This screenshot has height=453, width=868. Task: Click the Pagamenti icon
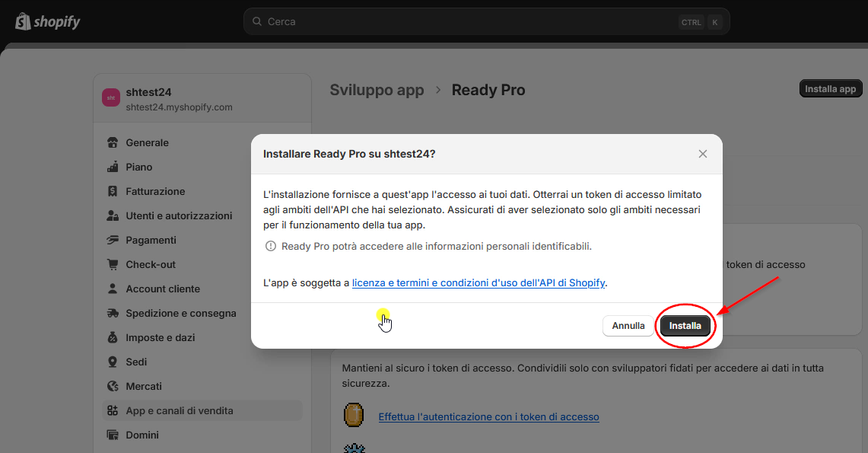(113, 240)
